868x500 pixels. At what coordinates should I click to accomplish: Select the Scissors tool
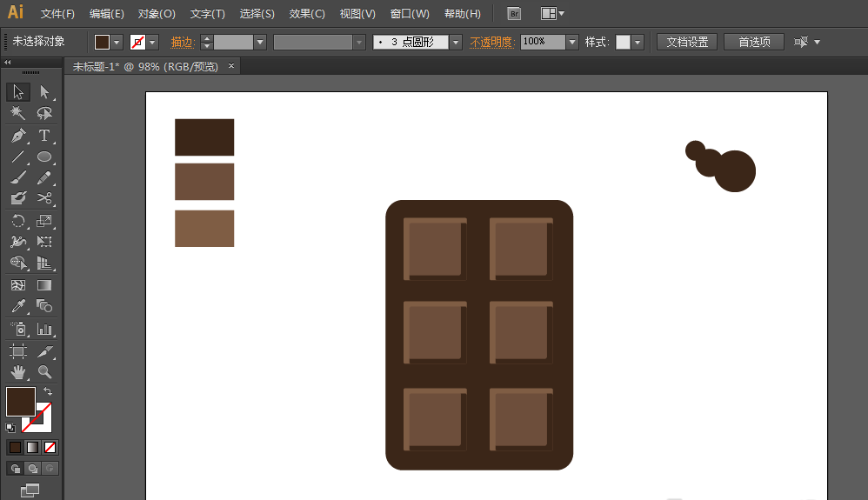(x=44, y=198)
